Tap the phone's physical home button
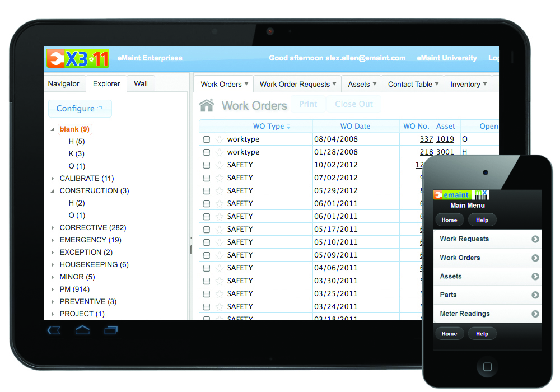The width and height of the screenshot is (560, 392). pyautogui.click(x=487, y=367)
